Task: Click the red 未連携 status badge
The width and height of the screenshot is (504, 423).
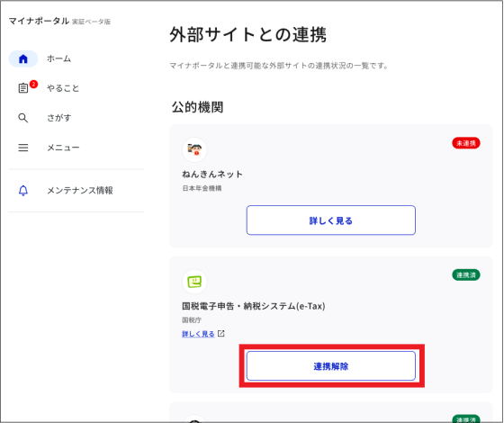Action: [466, 143]
